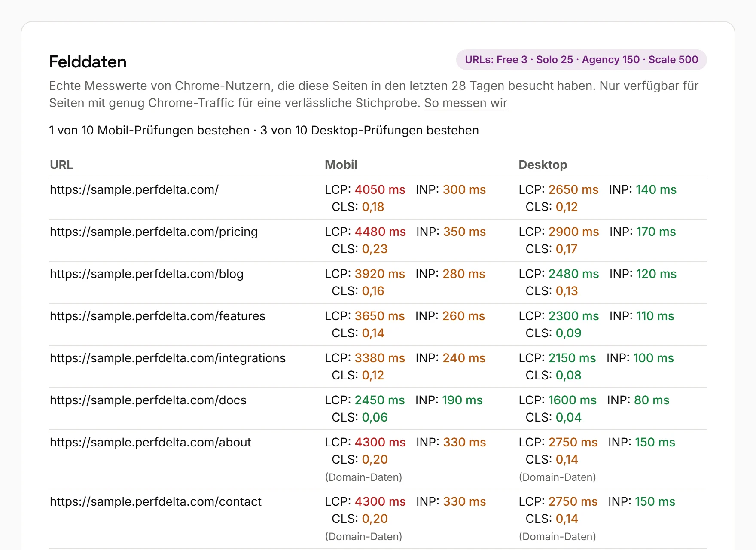Click desktop CLS value 0,13
756x550 pixels.
(567, 291)
